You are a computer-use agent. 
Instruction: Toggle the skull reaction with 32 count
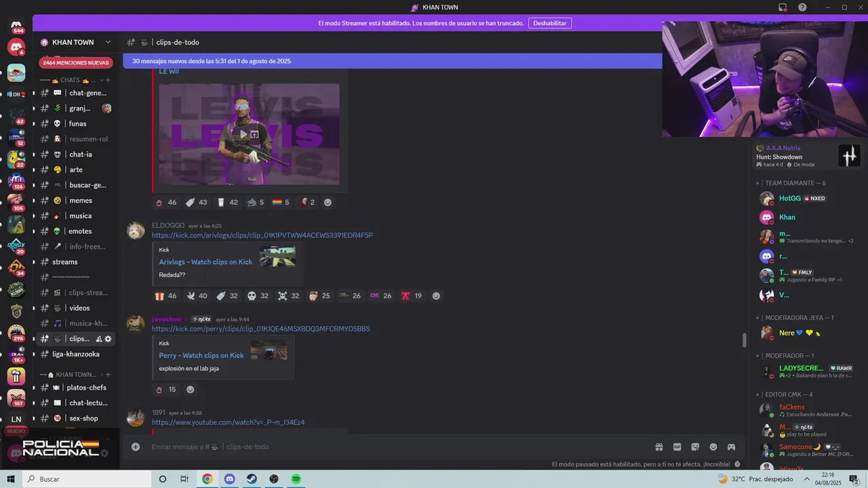coord(258,296)
